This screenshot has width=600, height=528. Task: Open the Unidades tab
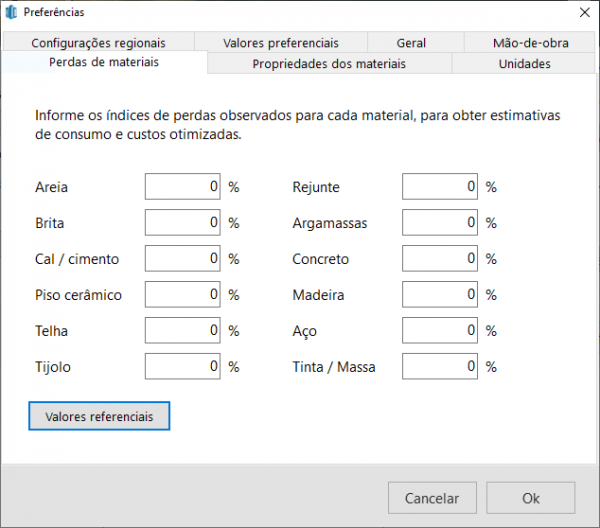coord(524,64)
